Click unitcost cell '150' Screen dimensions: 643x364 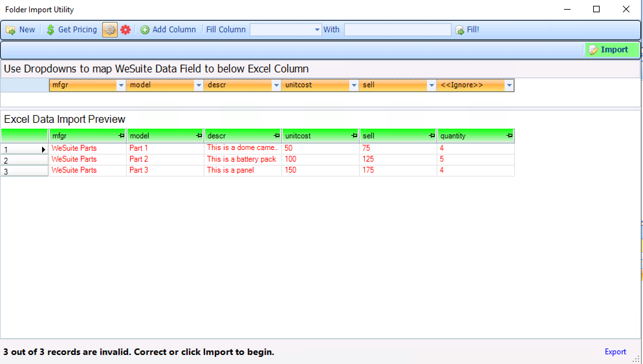[x=321, y=170]
